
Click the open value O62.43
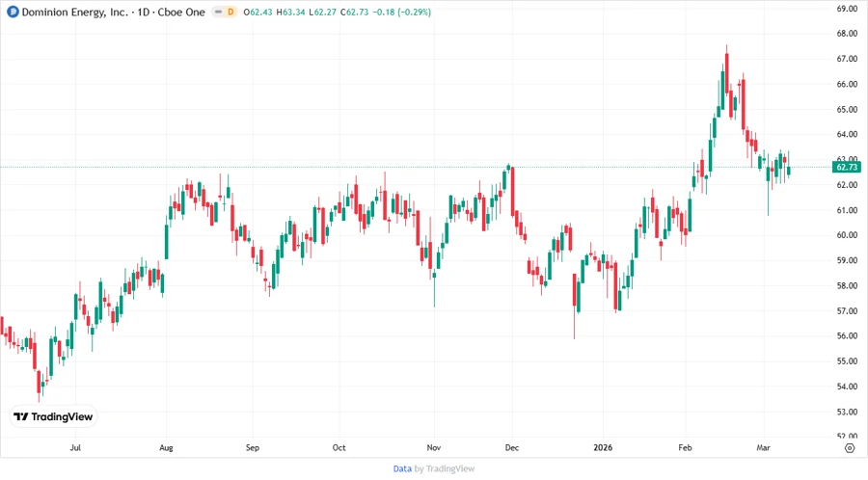[258, 12]
